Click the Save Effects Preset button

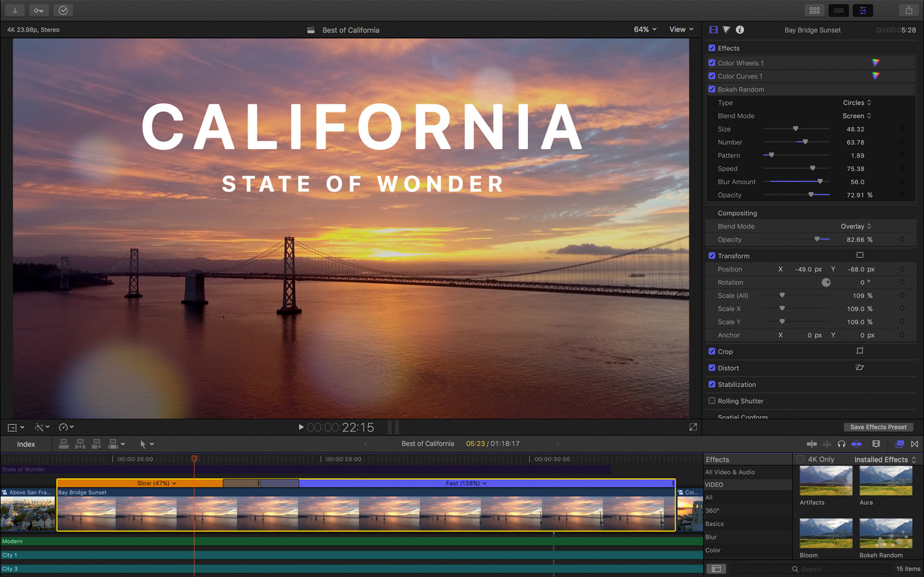pyautogui.click(x=878, y=427)
